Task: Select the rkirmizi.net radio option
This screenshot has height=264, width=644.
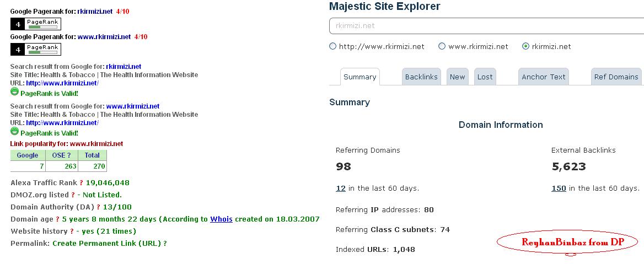Action: [525, 46]
